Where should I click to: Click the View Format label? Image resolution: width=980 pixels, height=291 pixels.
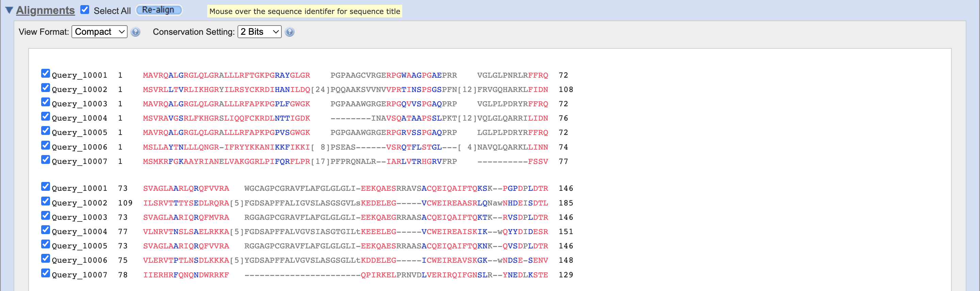(x=44, y=32)
